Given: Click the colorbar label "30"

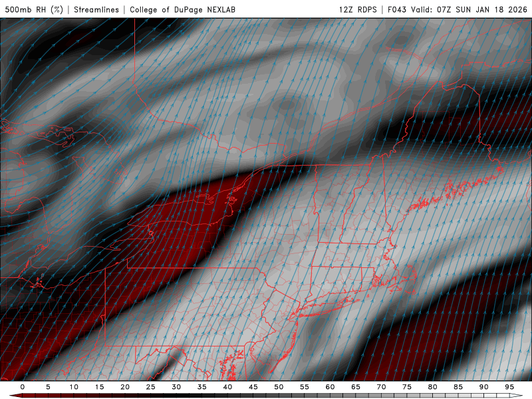Looking at the screenshot, I should tap(176, 387).
